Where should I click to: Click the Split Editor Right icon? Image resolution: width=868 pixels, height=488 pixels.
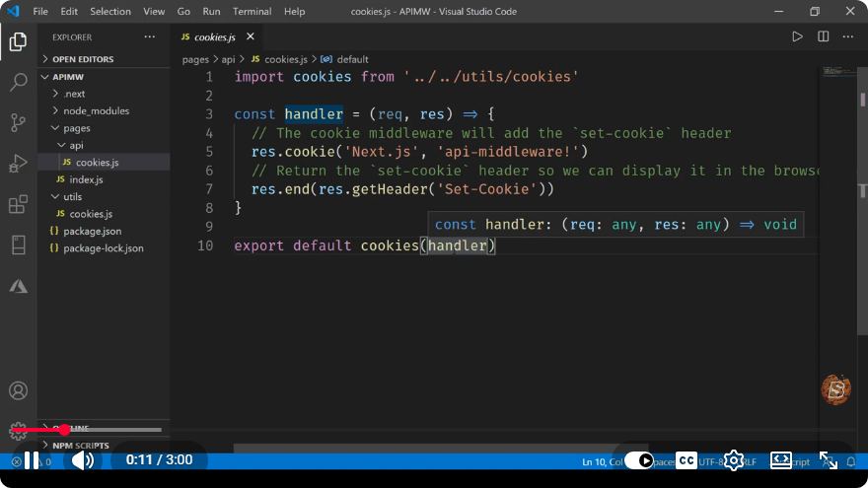(824, 36)
